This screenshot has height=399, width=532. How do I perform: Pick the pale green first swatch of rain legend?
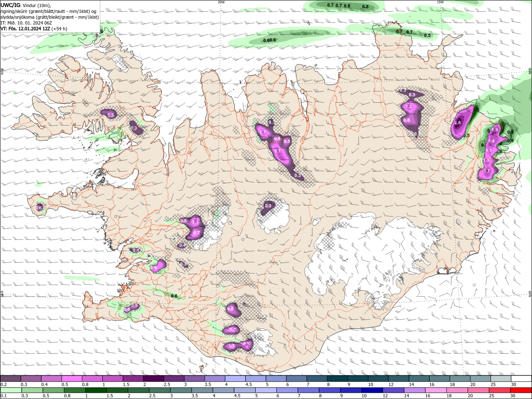click(x=11, y=390)
